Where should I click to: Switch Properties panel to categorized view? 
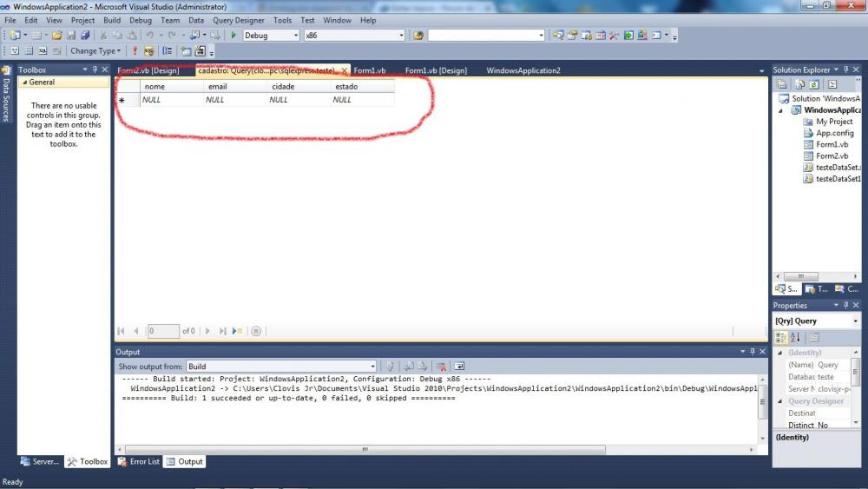[781, 338]
